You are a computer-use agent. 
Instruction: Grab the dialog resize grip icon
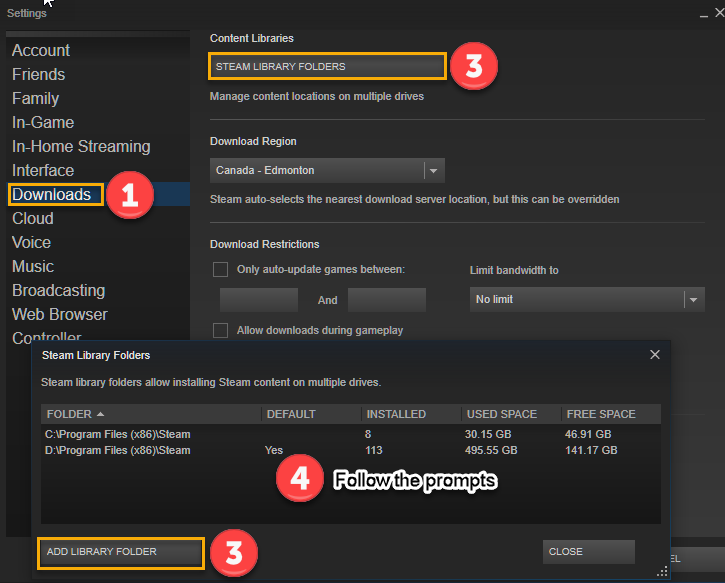(663, 571)
